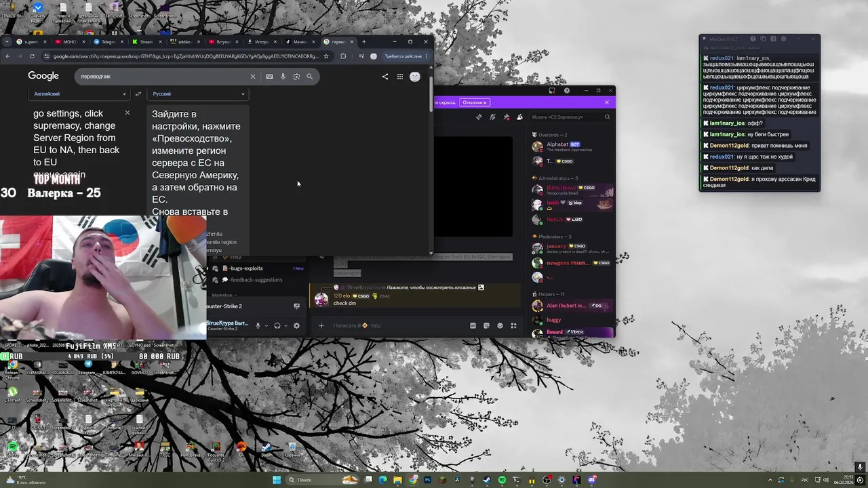Click the share icon on the Google page
This screenshot has height=488, width=868.
(385, 77)
